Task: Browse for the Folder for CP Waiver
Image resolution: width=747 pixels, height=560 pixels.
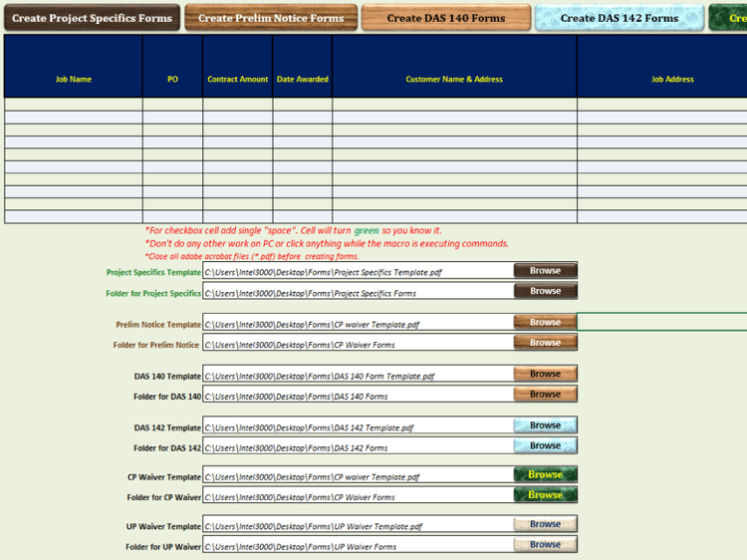Action: click(x=546, y=494)
